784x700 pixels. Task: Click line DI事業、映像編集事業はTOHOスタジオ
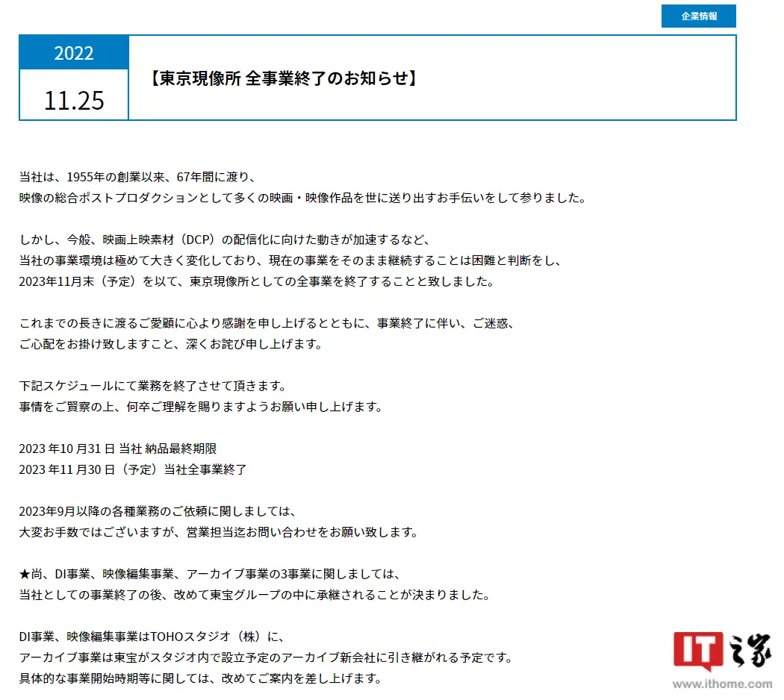152,637
